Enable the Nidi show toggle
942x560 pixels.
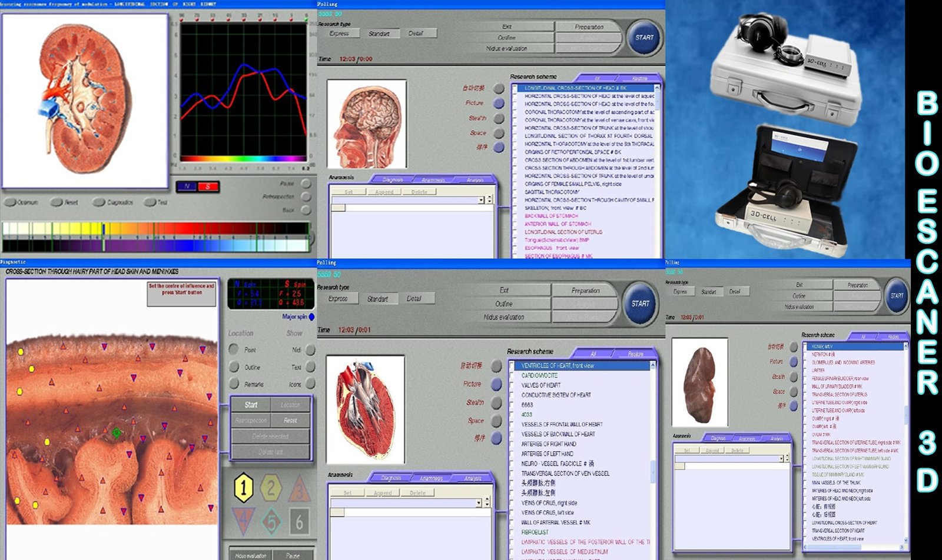[310, 350]
